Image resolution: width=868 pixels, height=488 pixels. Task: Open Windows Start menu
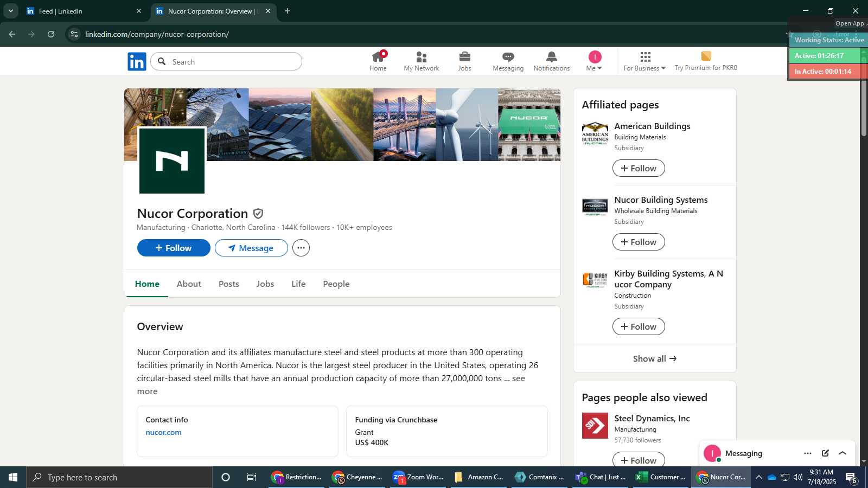click(13, 477)
